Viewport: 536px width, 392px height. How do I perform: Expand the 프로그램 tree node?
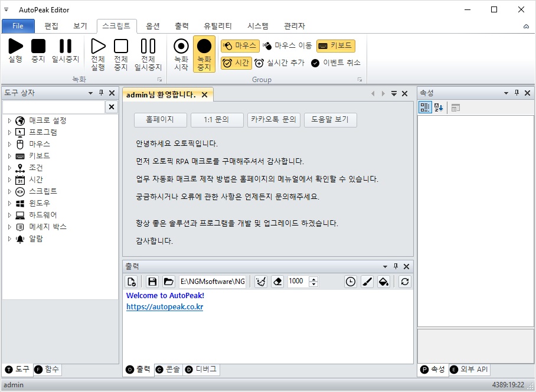[x=9, y=132]
